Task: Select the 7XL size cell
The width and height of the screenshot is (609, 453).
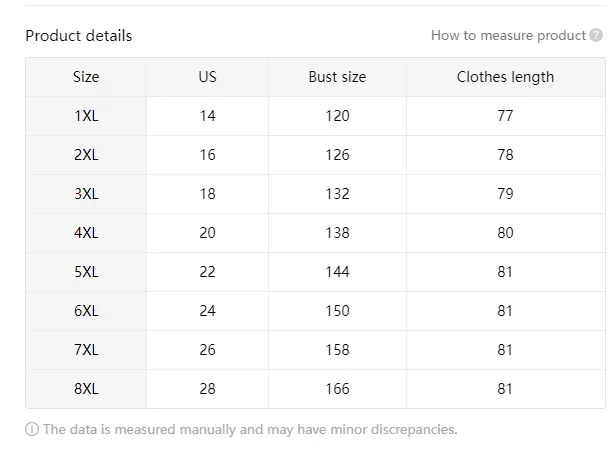Action: tap(86, 350)
